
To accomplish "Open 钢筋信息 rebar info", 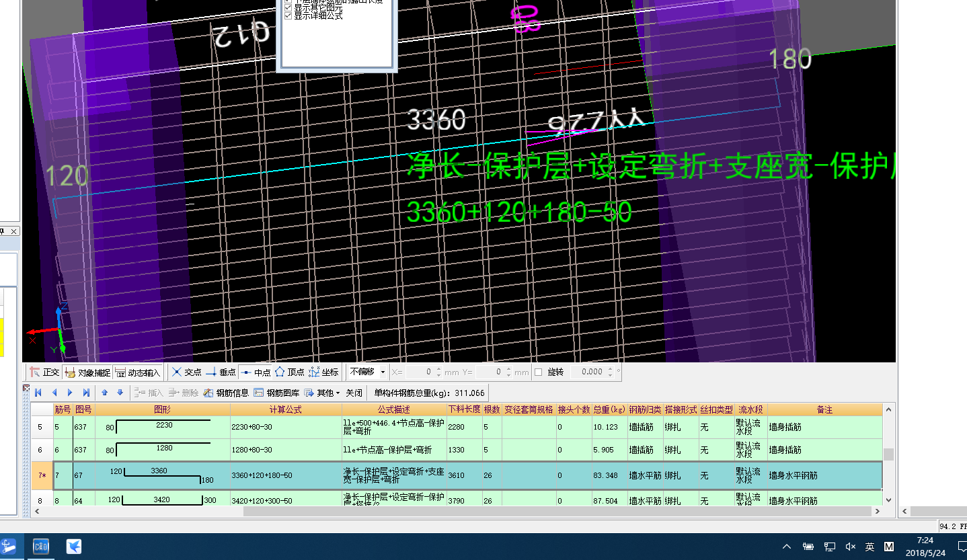I will [x=226, y=393].
